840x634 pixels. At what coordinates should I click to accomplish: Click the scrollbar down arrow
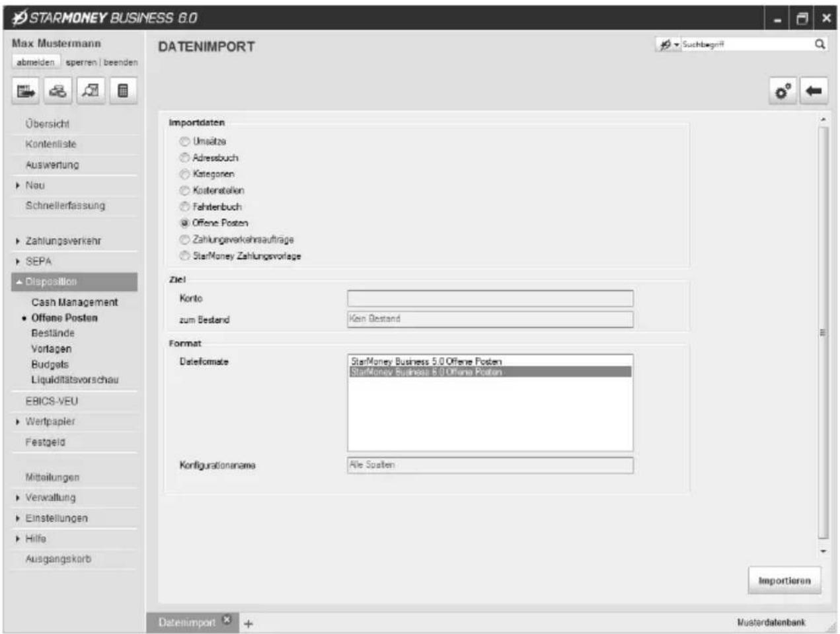click(x=823, y=550)
